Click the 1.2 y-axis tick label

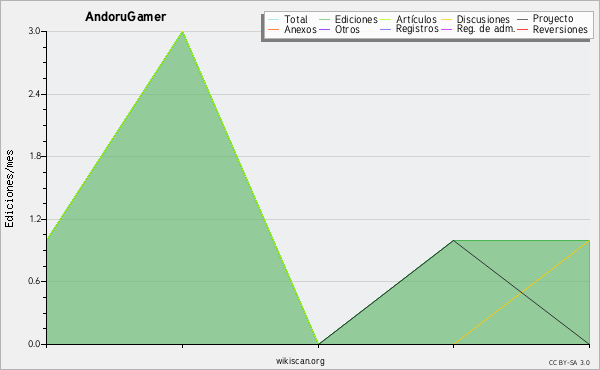coord(34,219)
